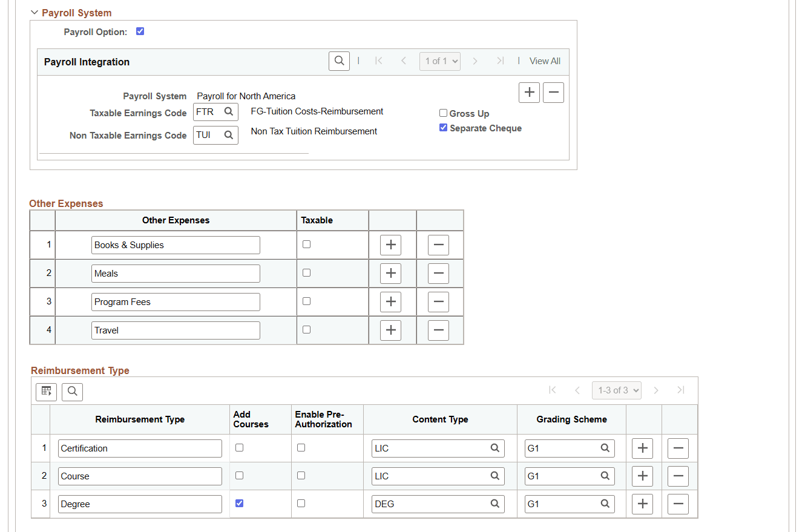Look up Content Type for Degree
The height and width of the screenshot is (532, 808).
tap(494, 504)
